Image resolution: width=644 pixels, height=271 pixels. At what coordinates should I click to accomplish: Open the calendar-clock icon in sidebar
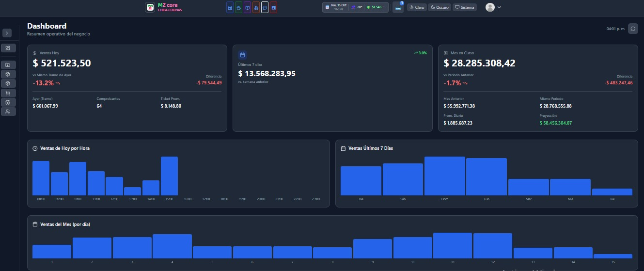tap(9, 102)
